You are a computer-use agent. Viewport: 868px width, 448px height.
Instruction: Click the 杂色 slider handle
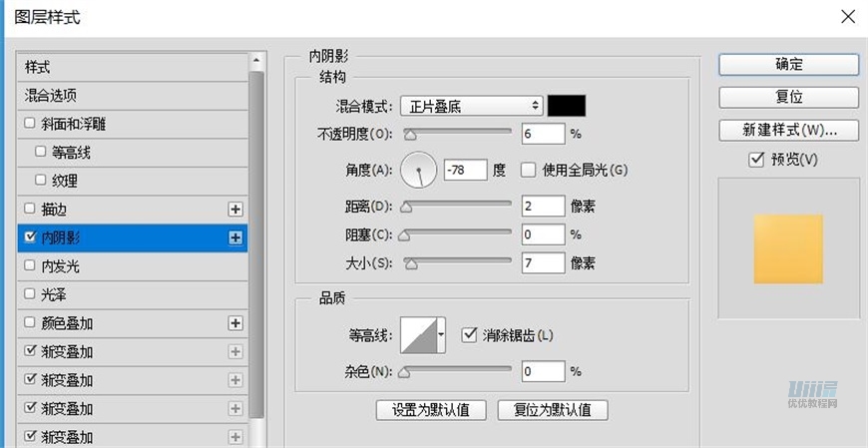pos(404,373)
